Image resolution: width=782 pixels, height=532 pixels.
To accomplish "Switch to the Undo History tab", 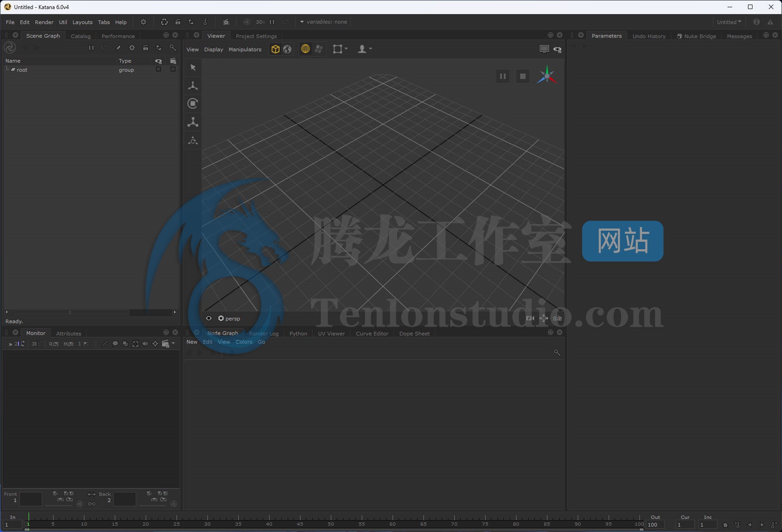I will pyautogui.click(x=649, y=36).
